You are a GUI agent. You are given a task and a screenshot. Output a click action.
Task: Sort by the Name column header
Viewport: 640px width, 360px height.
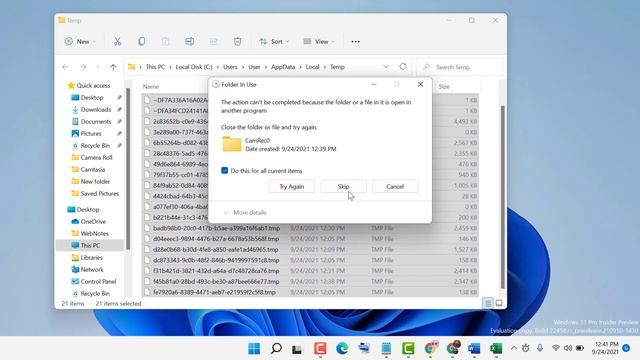click(151, 87)
